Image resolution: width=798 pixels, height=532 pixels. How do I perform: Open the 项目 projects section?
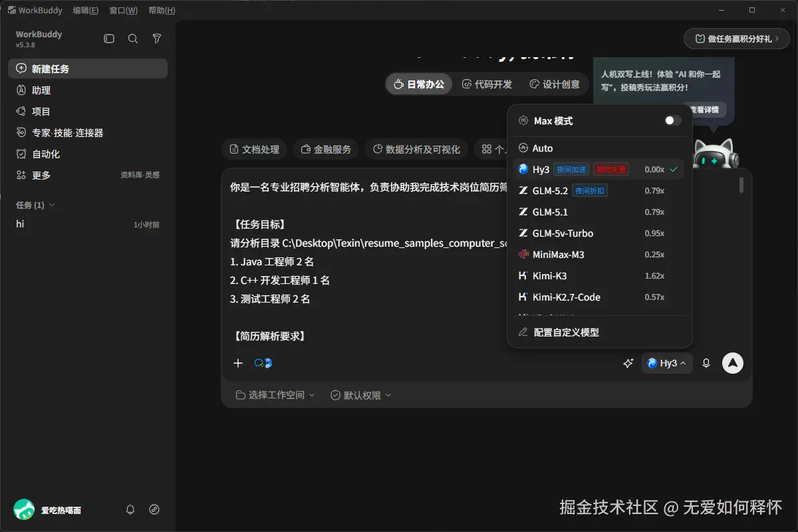tap(88, 111)
